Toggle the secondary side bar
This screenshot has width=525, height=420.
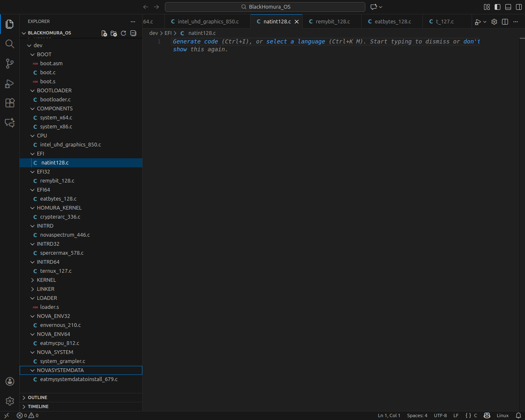tap(518, 7)
